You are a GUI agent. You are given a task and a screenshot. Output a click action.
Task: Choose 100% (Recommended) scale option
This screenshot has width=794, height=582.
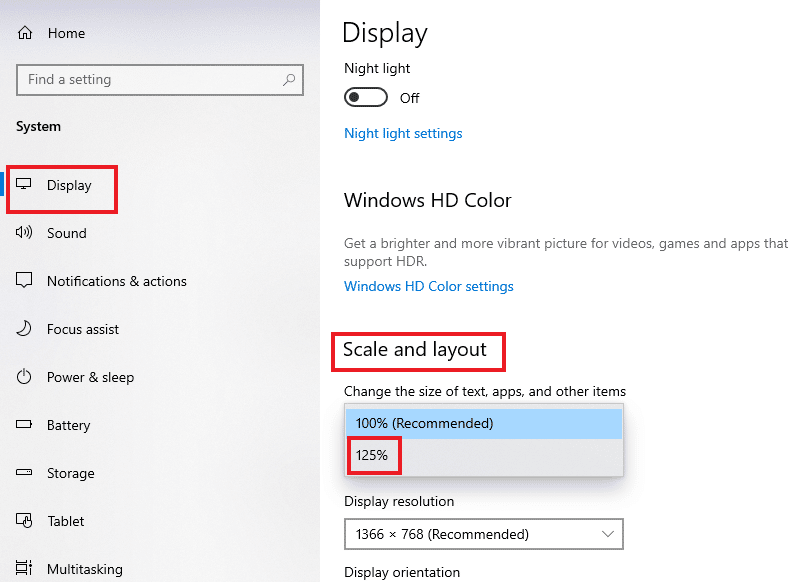click(x=424, y=423)
